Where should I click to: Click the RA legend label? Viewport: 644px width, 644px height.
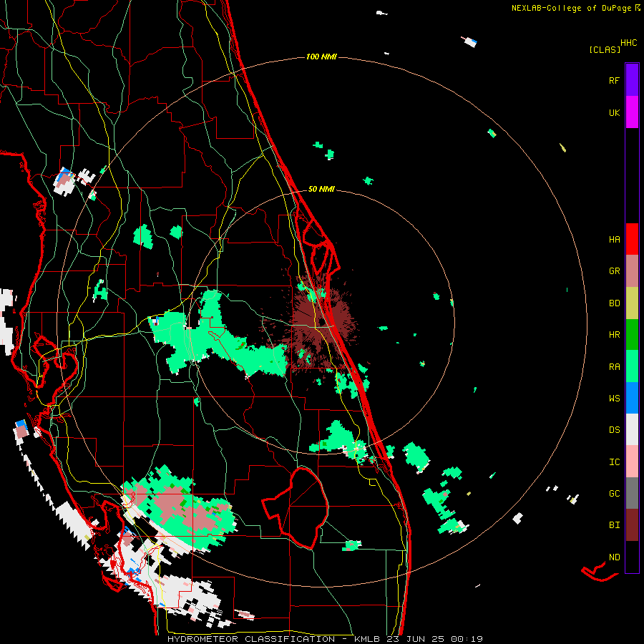614,367
